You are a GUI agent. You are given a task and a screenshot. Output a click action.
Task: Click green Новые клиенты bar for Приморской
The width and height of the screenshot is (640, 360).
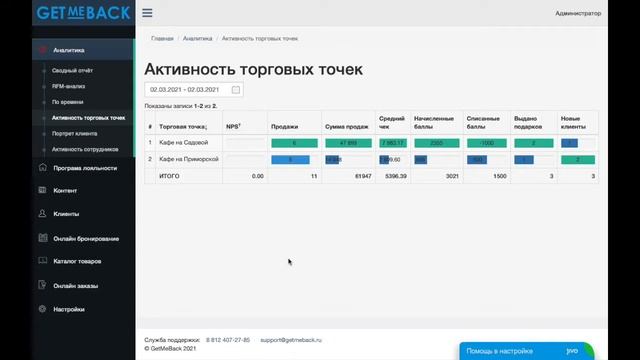coord(578,160)
